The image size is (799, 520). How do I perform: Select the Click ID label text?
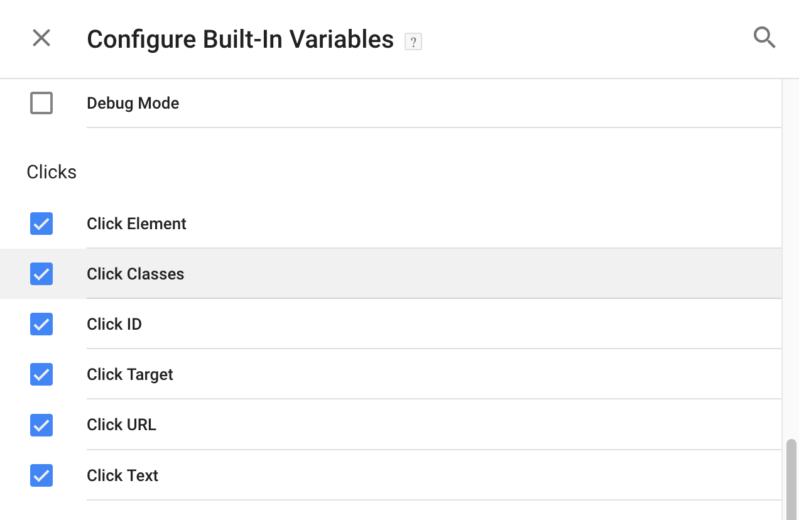tap(114, 324)
